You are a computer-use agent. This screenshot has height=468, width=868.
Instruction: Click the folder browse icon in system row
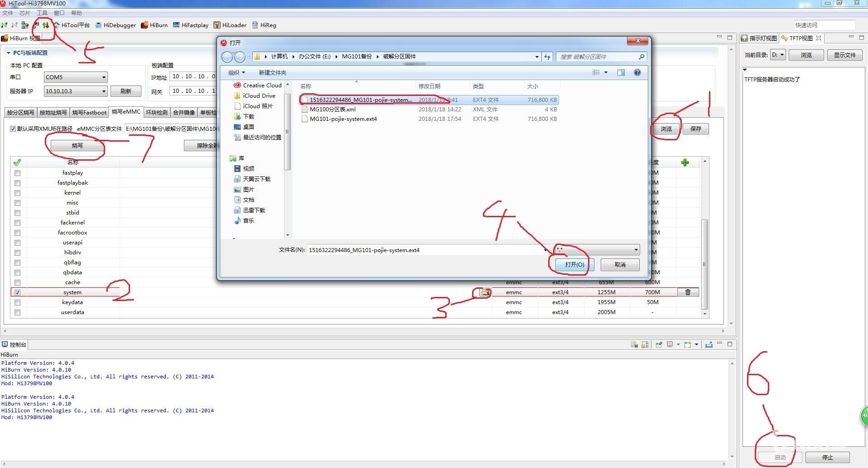[485, 292]
